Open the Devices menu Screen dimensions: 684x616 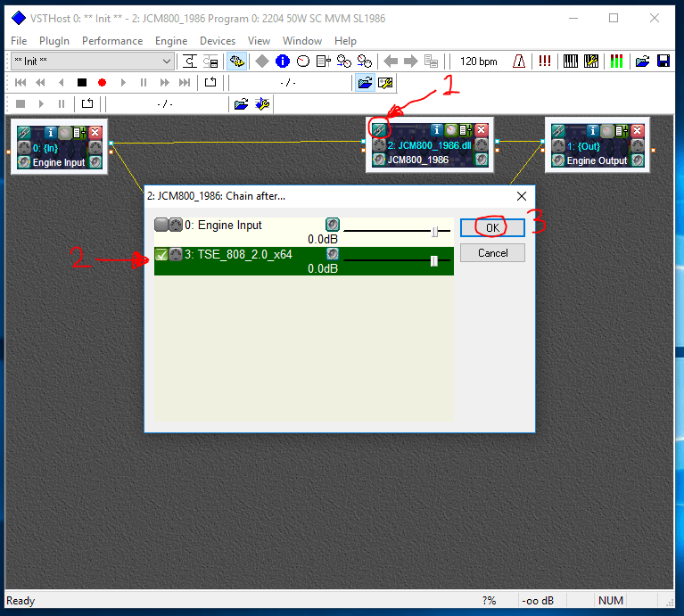(x=218, y=41)
